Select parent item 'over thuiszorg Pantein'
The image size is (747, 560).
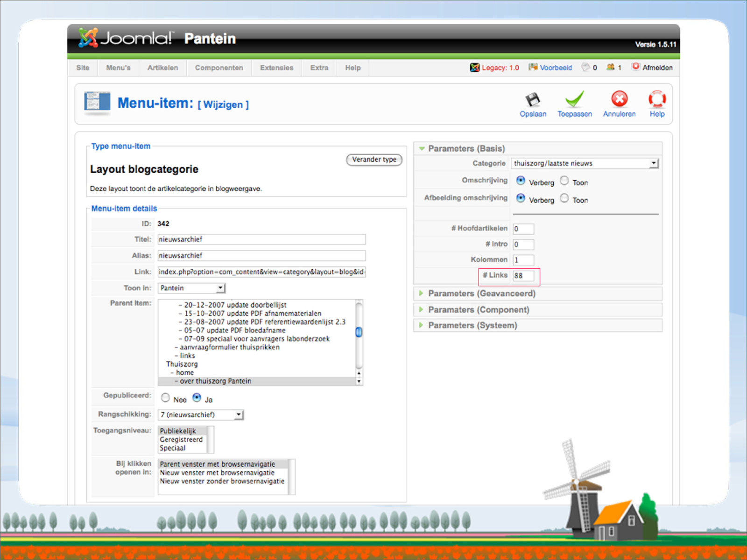pos(257,381)
